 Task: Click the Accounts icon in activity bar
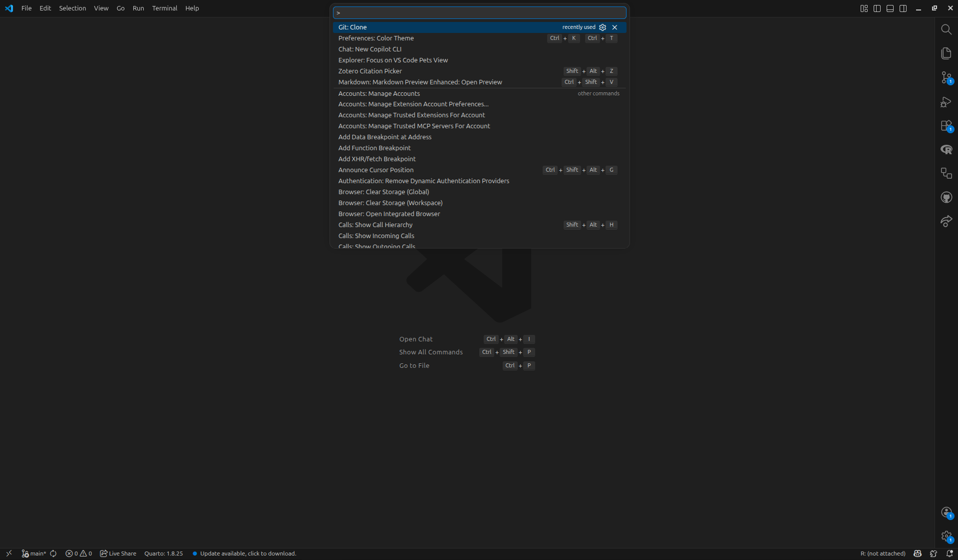(x=946, y=513)
